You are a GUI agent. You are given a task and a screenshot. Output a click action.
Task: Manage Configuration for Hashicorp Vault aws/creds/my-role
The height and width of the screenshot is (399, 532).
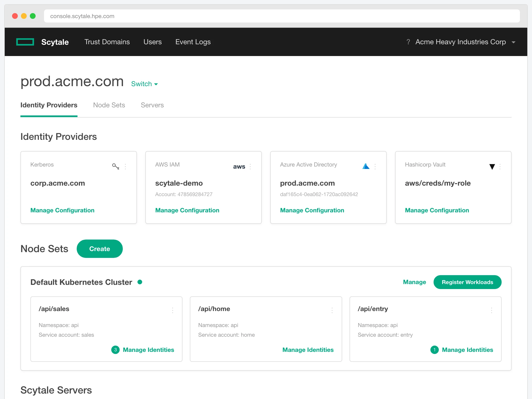(437, 210)
